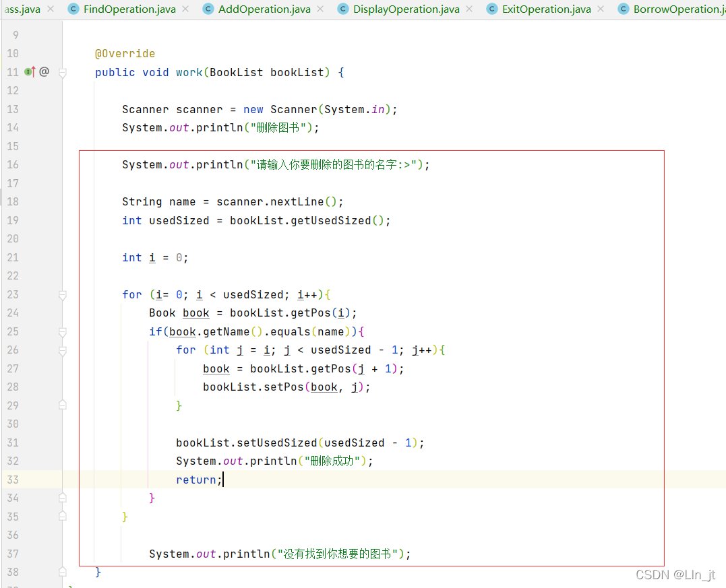
Task: Switch to the DisplayOperation.java tab
Action: [406, 9]
